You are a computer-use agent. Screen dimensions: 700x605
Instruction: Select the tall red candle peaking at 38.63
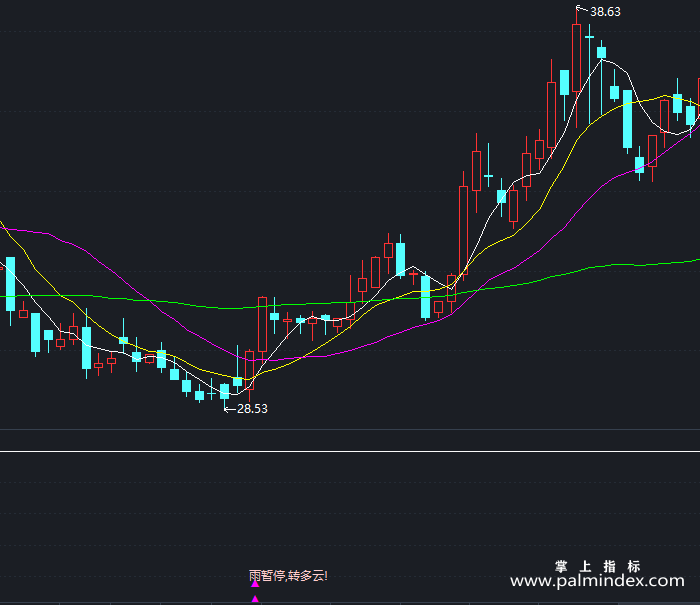[576, 58]
